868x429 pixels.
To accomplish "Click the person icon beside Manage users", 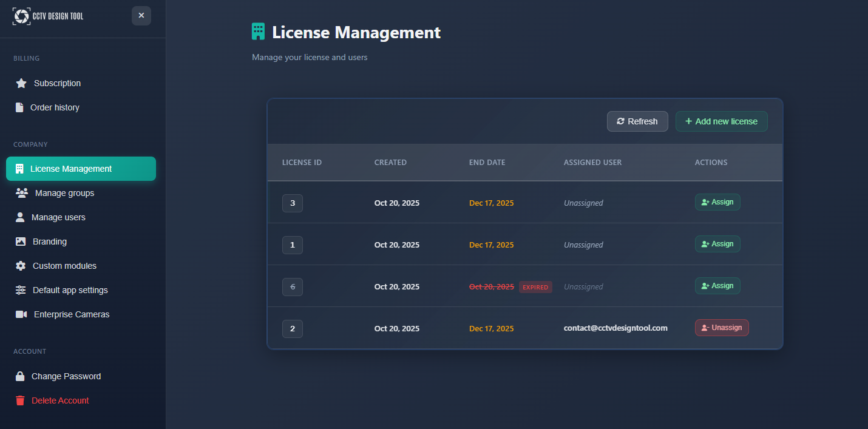I will (x=20, y=217).
